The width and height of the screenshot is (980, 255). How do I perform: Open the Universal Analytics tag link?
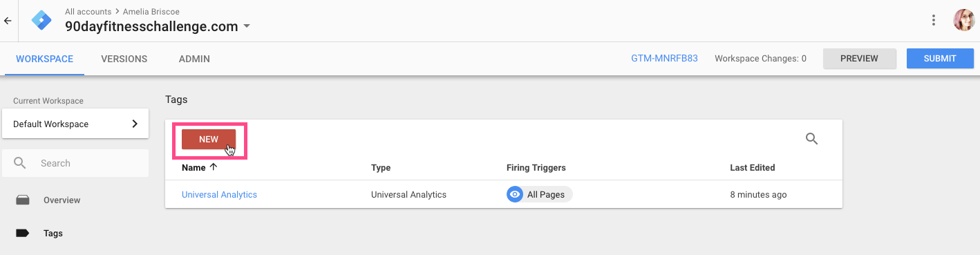219,195
